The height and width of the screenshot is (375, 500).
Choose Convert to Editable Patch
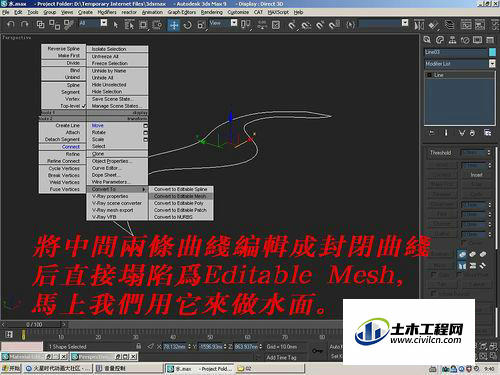180,210
